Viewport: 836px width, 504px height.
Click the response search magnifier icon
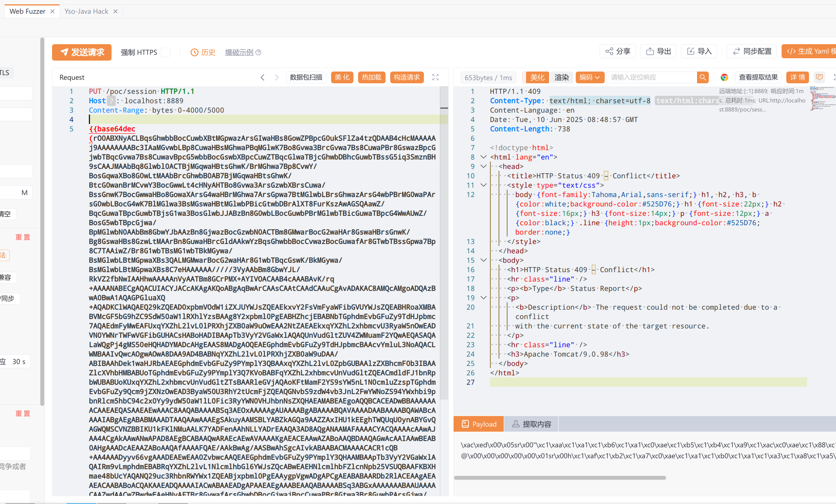(703, 77)
